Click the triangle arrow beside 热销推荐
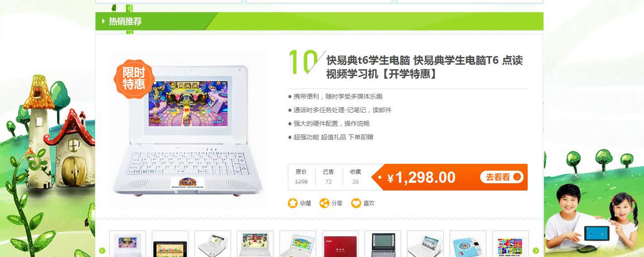Screen dimensions: 644x257 coord(104,21)
